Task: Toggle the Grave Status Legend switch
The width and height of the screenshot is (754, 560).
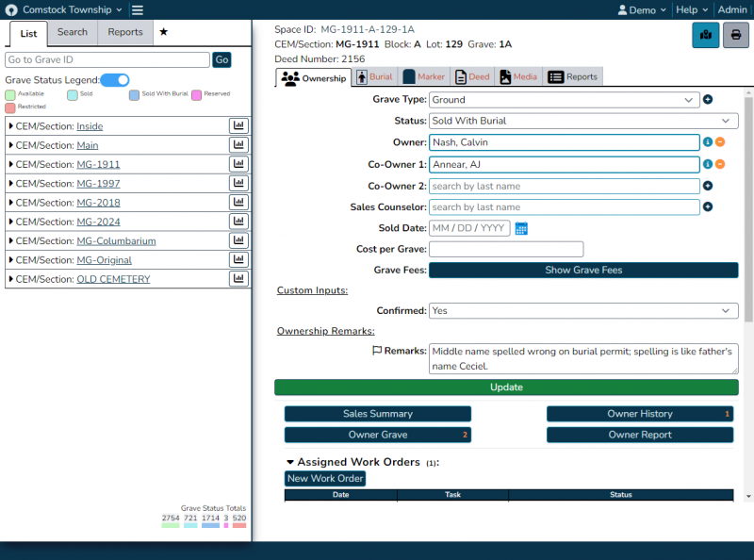Action: [x=115, y=80]
